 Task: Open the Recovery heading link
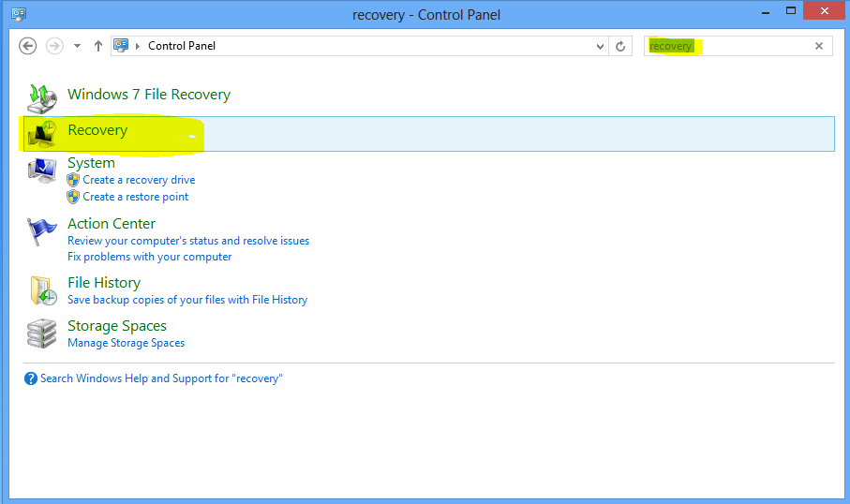(x=97, y=130)
